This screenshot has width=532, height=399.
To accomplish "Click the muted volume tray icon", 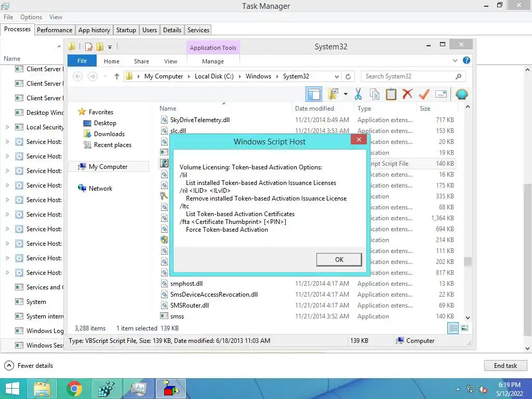I will [483, 390].
